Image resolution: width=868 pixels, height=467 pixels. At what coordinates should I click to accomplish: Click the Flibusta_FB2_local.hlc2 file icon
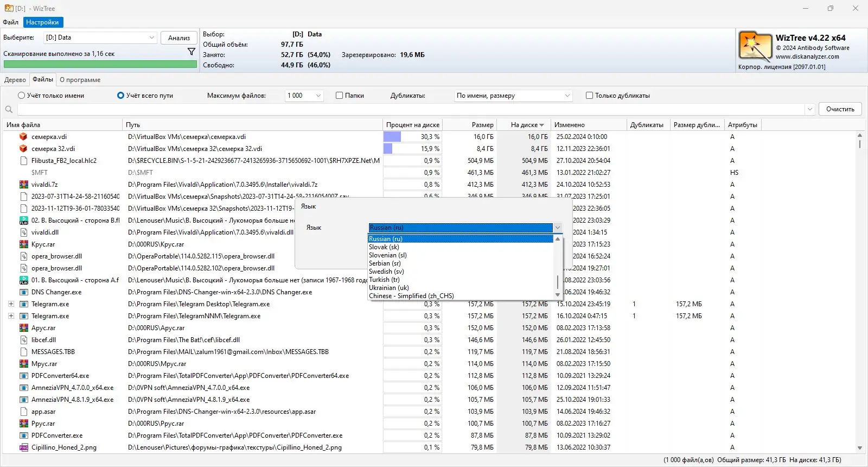pyautogui.click(x=23, y=161)
